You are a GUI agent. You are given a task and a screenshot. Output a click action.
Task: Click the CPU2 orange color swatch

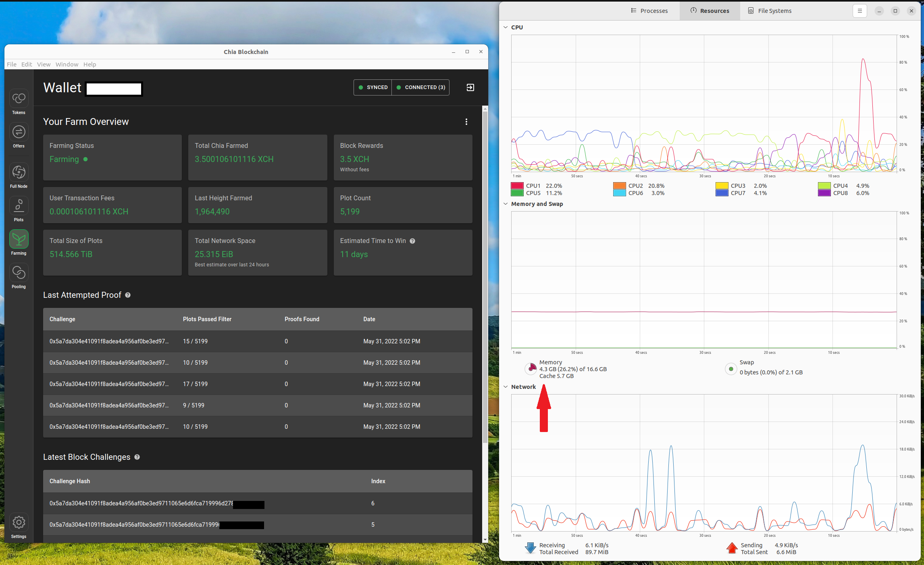click(x=620, y=186)
